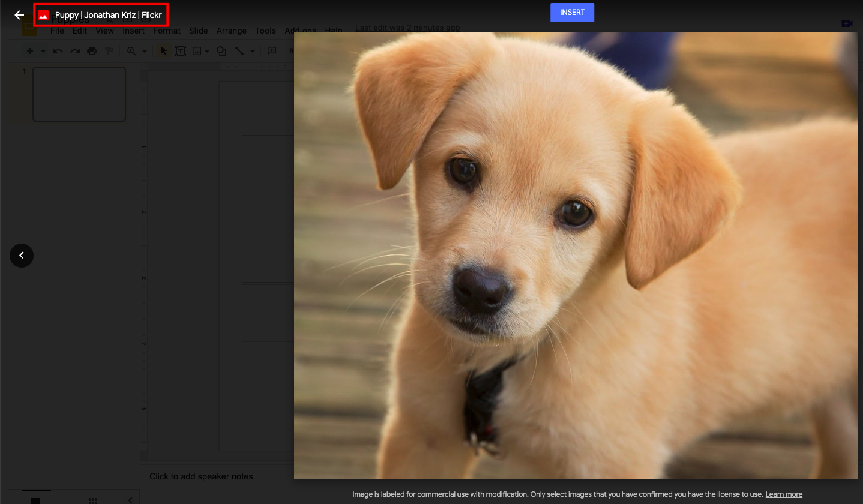Select slide 1 thumbnail in filmstrip
Image resolution: width=863 pixels, height=504 pixels.
(x=79, y=94)
